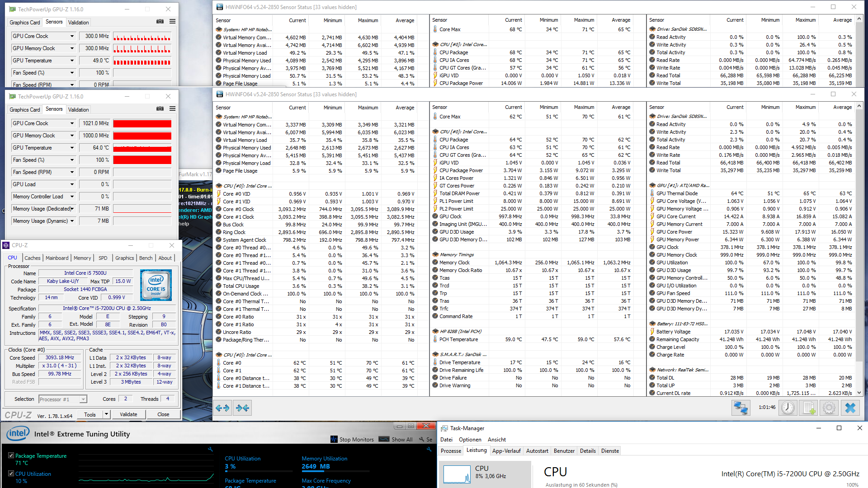Viewport: 868px width, 488px height.
Task: Uncheck CPU Utilization checkbox in XTU
Action: pyautogui.click(x=11, y=474)
